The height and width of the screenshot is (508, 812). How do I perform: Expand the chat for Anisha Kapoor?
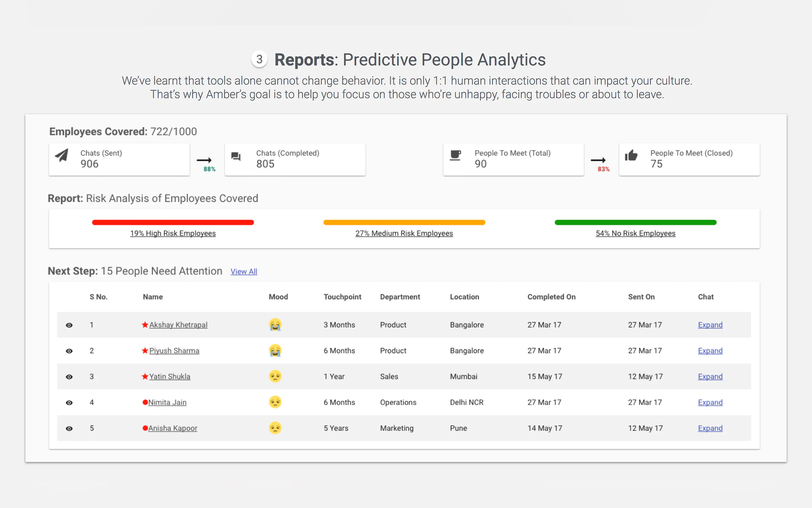point(710,428)
